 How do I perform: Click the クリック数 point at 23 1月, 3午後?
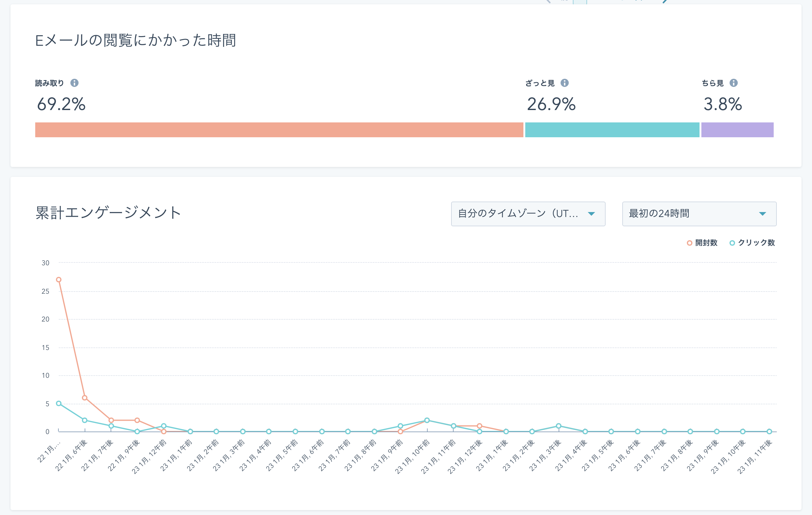(x=558, y=426)
